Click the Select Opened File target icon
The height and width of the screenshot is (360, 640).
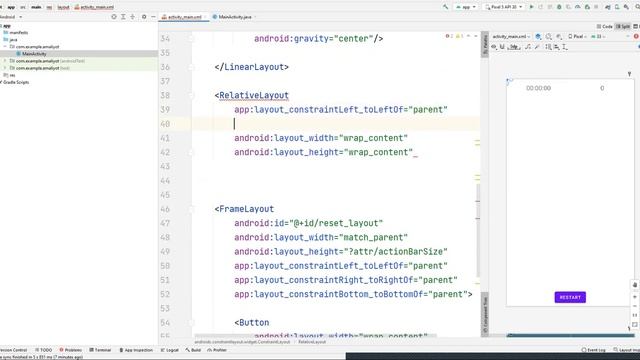(x=114, y=17)
